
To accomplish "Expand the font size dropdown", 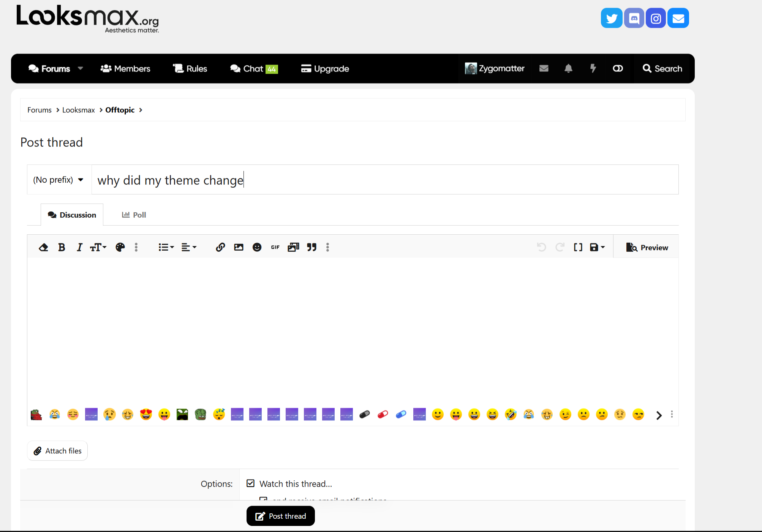I will click(98, 248).
